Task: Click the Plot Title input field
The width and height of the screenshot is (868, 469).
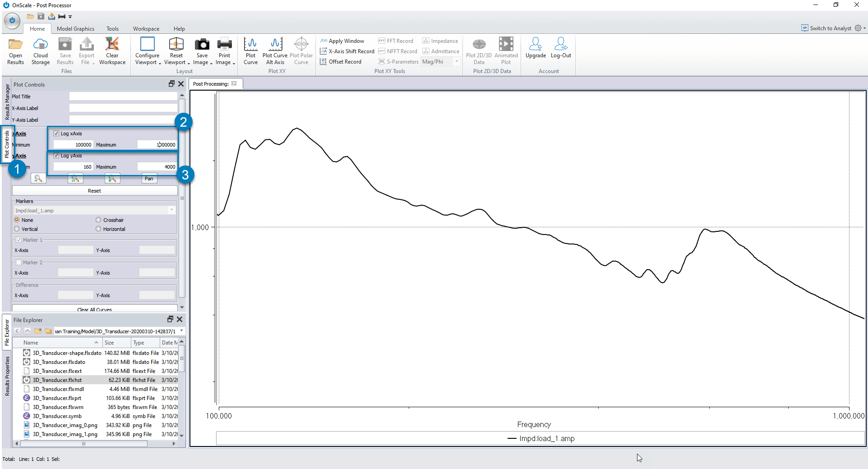Action: [123, 97]
